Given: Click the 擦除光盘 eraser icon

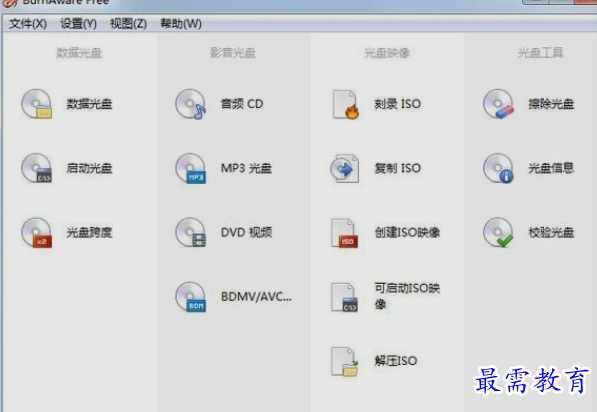Looking at the screenshot, I should 498,104.
